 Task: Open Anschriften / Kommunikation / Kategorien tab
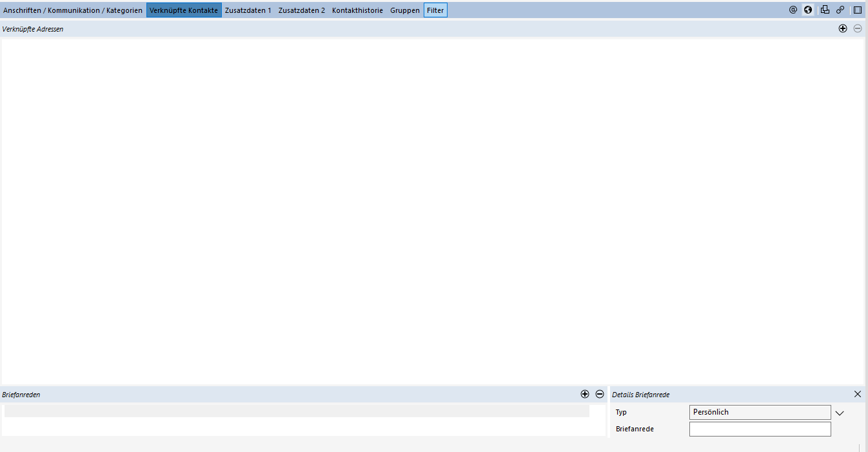[x=73, y=10]
